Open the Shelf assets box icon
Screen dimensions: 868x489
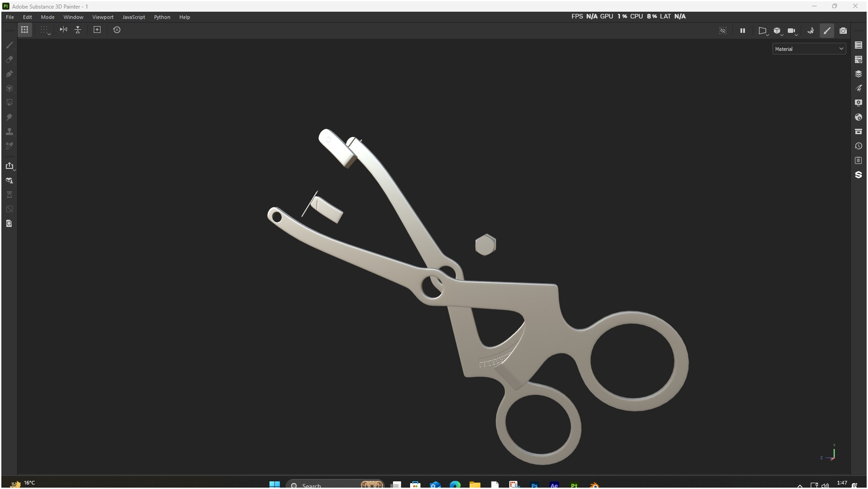point(859,131)
